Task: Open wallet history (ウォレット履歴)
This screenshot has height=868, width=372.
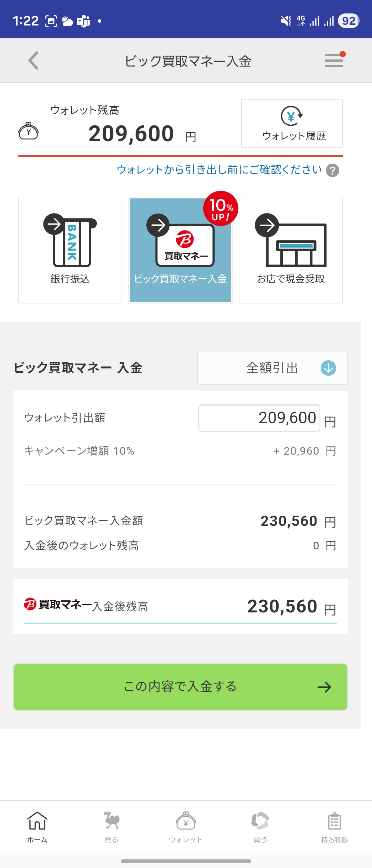Action: [x=292, y=124]
